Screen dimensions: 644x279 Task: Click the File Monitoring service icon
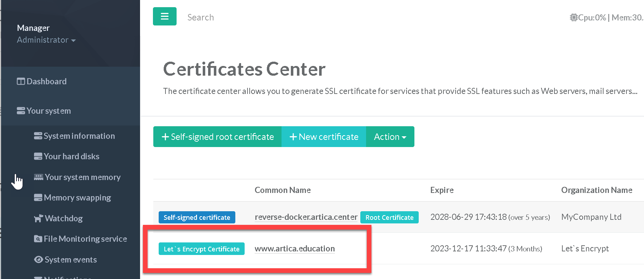point(38,239)
